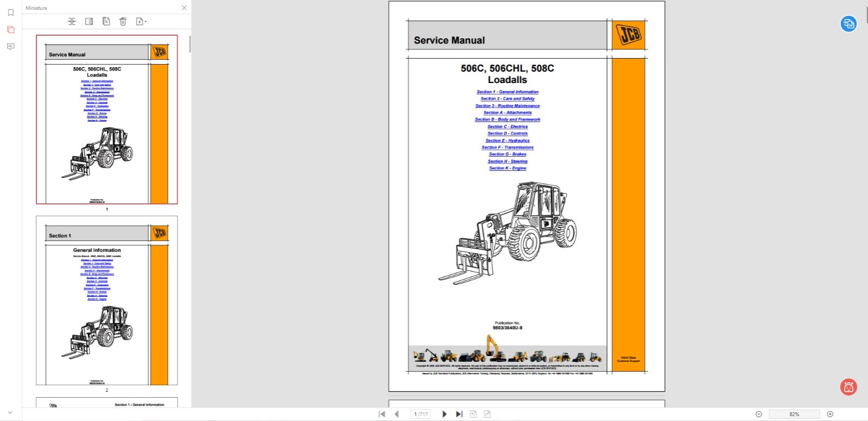The image size is (868, 421).
Task: Click the extract pages icon in thumbnail toolbar
Action: click(106, 21)
